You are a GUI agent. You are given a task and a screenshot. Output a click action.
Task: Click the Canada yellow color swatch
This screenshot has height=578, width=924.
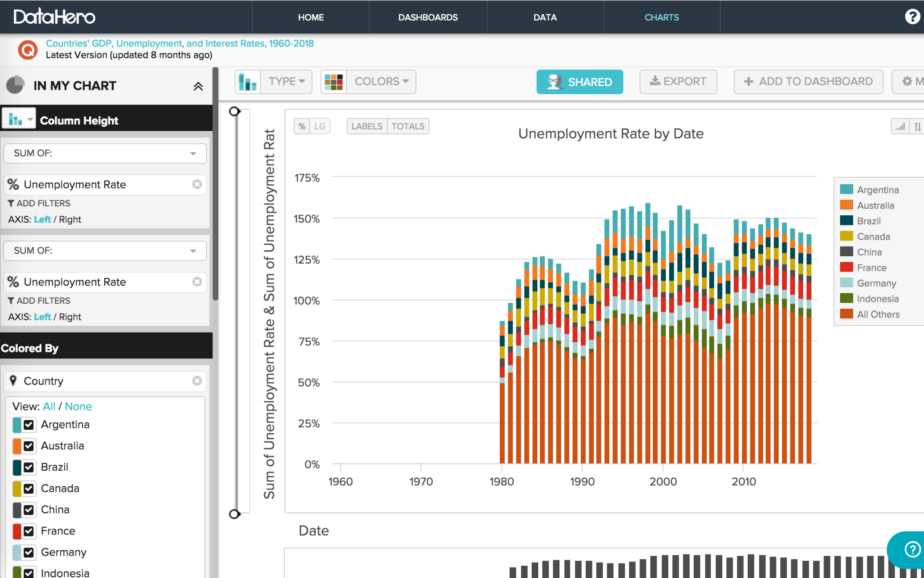tap(17, 489)
